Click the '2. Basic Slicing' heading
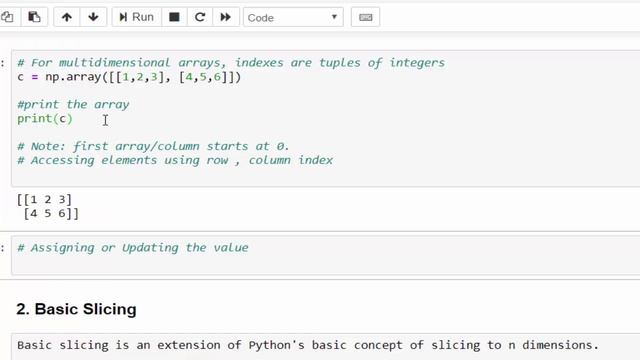Viewport: 640px width, 360px height. (76, 309)
